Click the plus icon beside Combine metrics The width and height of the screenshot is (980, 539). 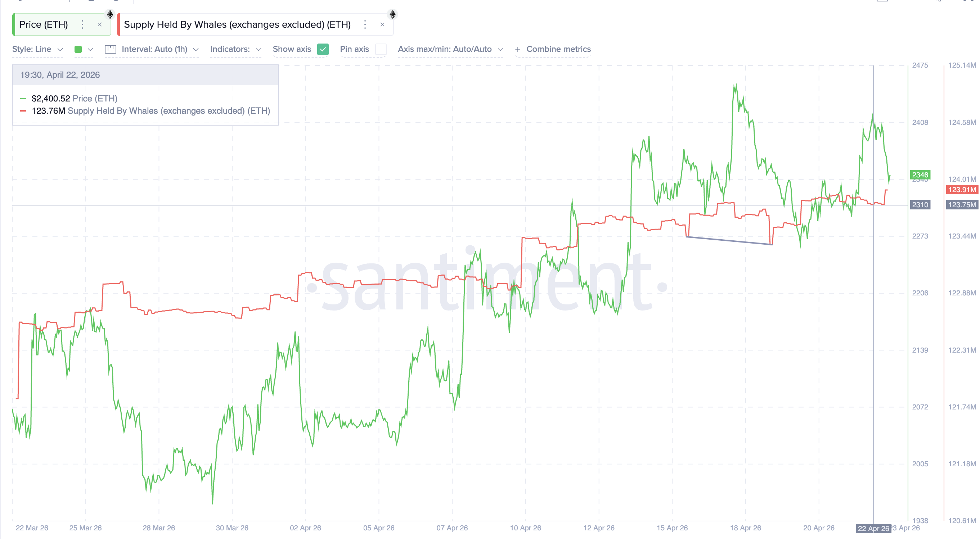517,49
